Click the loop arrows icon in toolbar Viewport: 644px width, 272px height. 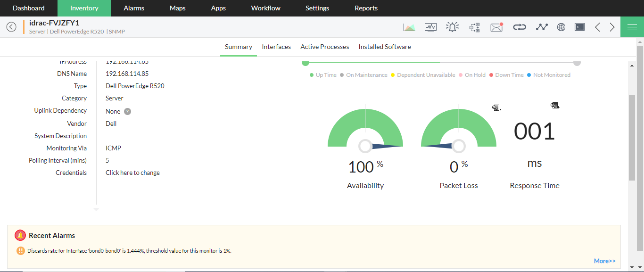point(519,27)
